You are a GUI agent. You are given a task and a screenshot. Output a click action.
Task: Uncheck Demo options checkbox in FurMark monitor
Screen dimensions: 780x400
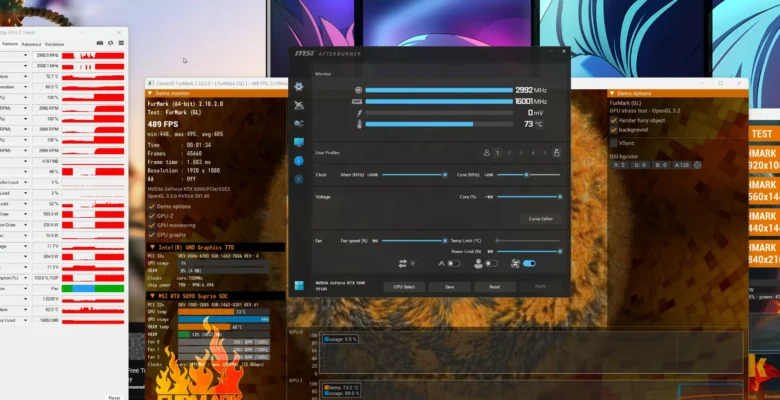click(x=152, y=206)
